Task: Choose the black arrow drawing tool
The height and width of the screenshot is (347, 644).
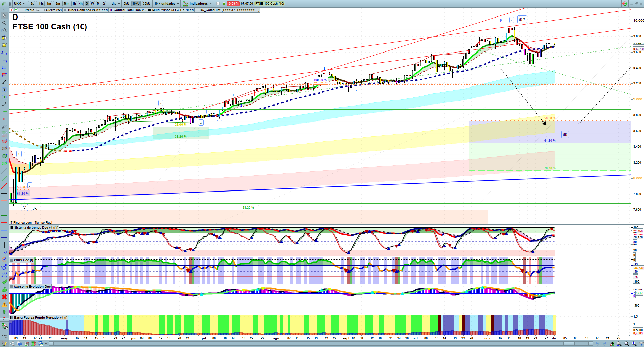Action: 4,82
